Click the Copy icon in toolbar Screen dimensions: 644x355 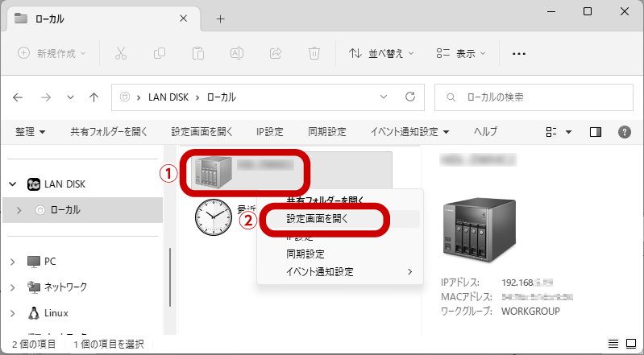(160, 53)
